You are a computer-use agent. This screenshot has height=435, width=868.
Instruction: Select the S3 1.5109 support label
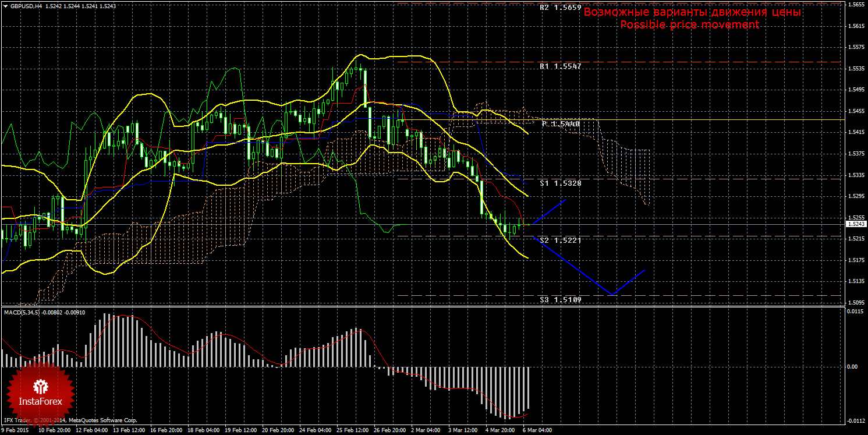560,299
